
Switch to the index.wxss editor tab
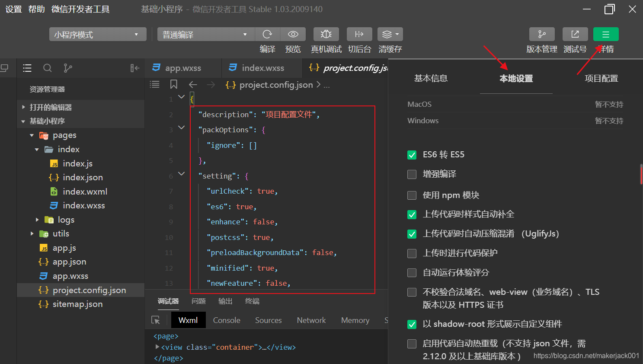(262, 68)
